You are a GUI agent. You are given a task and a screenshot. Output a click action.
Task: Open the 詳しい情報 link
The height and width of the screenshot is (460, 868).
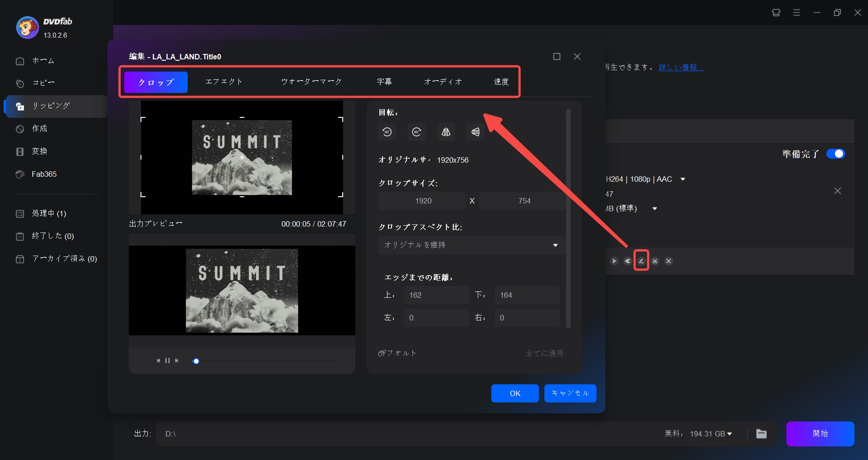tap(681, 67)
